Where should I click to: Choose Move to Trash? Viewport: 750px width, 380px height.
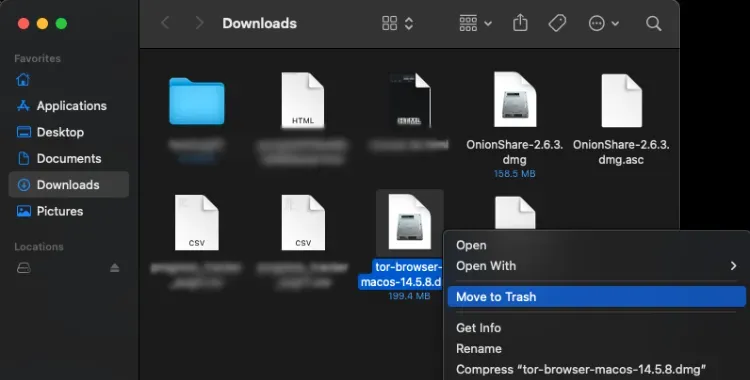596,297
